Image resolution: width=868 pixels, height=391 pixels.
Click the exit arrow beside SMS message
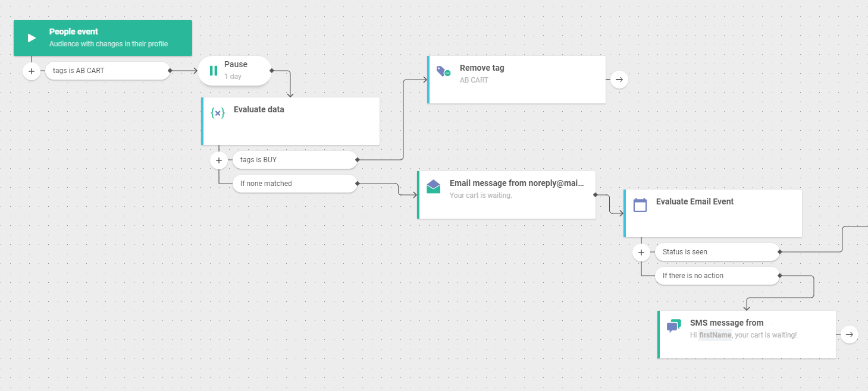click(x=849, y=334)
